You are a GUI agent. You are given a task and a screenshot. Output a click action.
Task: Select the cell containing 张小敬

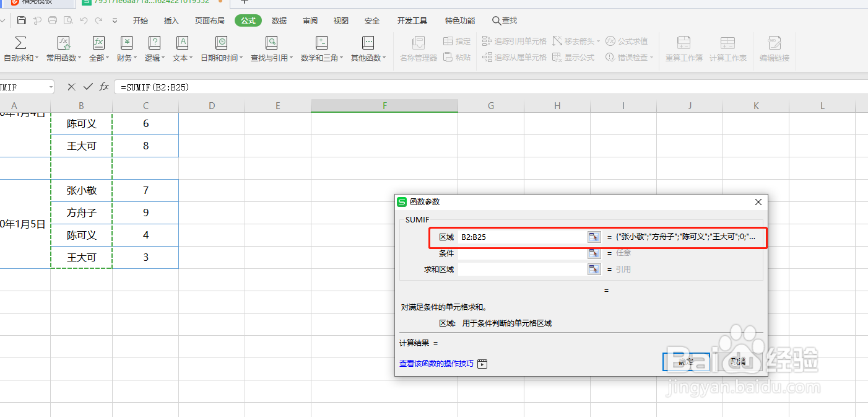click(x=82, y=190)
